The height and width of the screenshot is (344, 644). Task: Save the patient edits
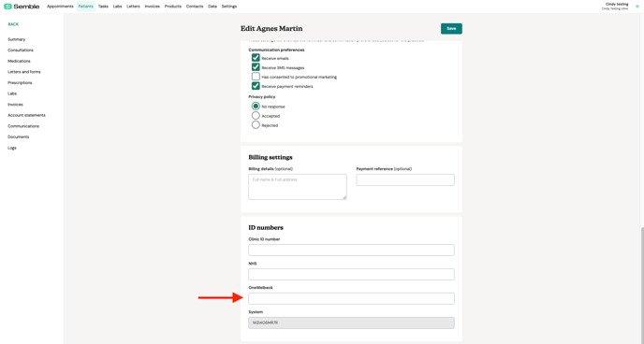451,29
